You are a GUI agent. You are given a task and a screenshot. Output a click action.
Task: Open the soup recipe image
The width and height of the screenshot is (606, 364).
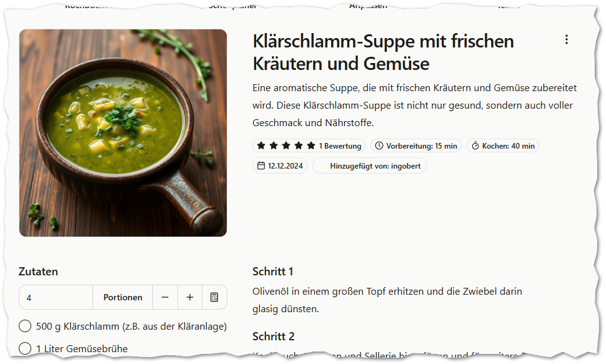click(x=123, y=133)
